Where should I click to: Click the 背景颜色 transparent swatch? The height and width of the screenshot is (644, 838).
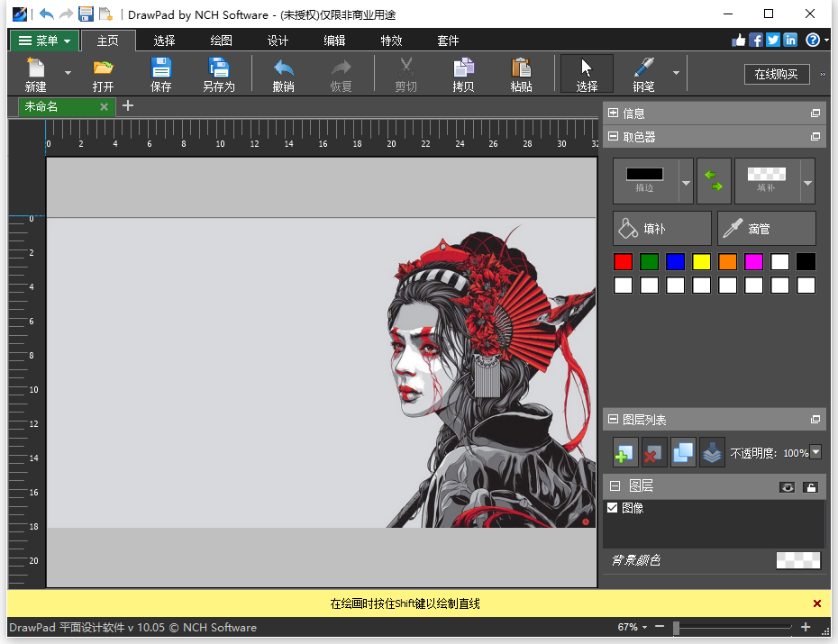(798, 560)
